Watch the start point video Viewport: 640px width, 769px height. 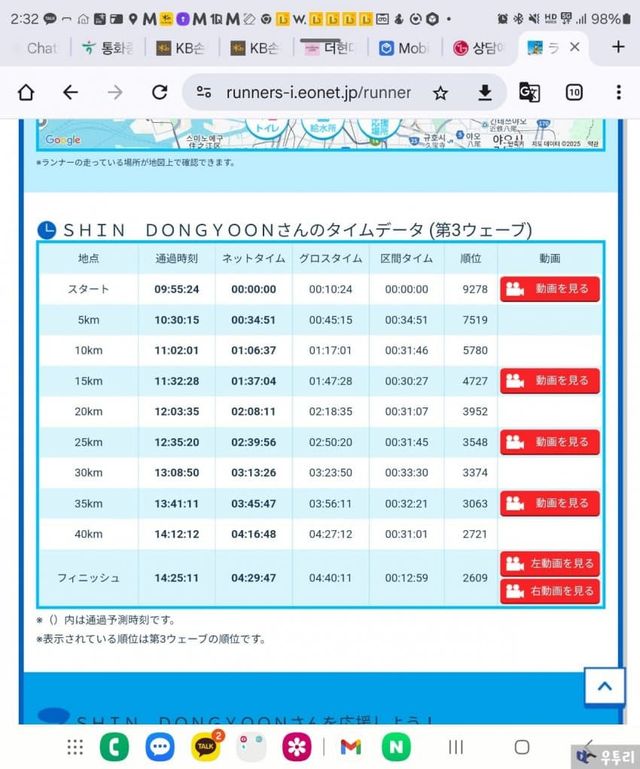point(550,289)
